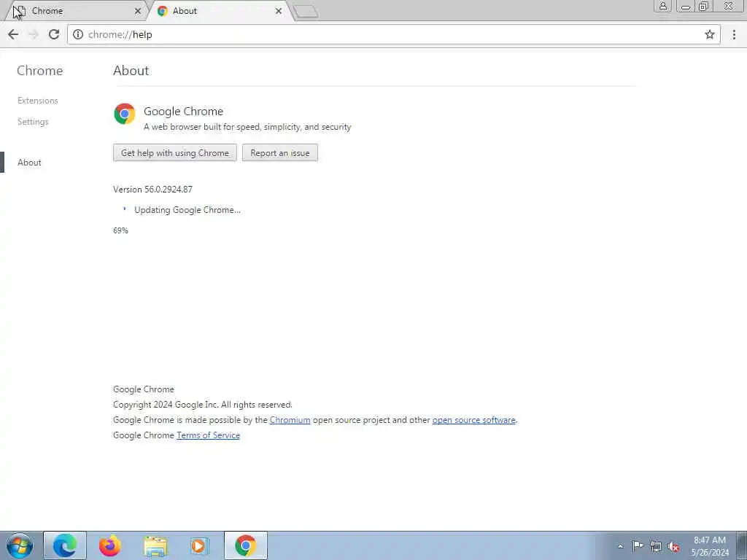This screenshot has height=560, width=747.
Task: Open Settings in the sidebar
Action: click(x=33, y=122)
